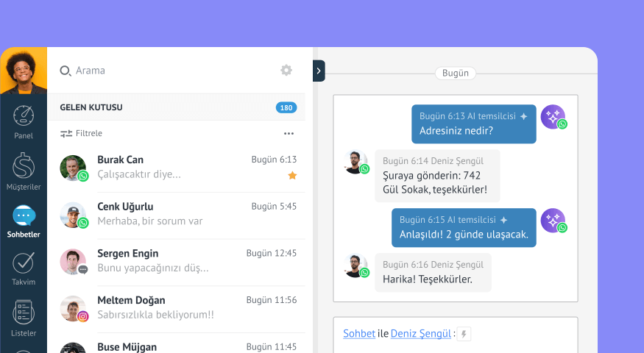Toggle the star on Burak Can conversation
Image resolution: width=644 pixels, height=353 pixels.
tap(292, 176)
